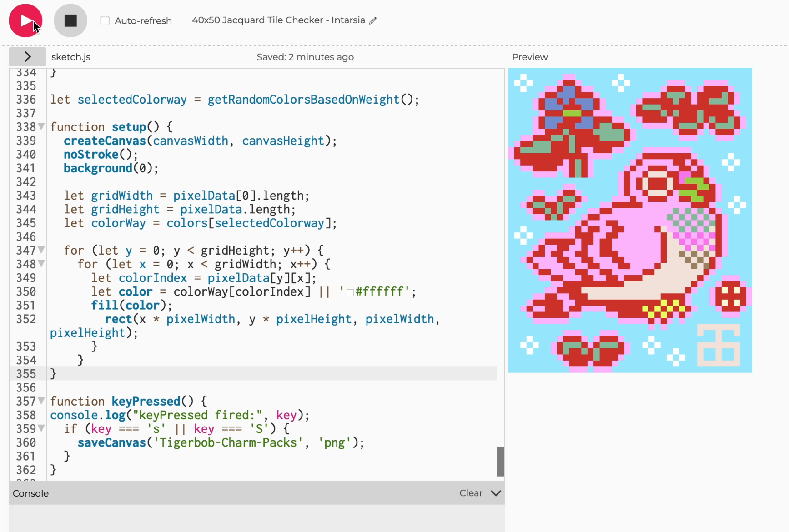
Task: Select the sketch.js file tab
Action: tap(71, 57)
